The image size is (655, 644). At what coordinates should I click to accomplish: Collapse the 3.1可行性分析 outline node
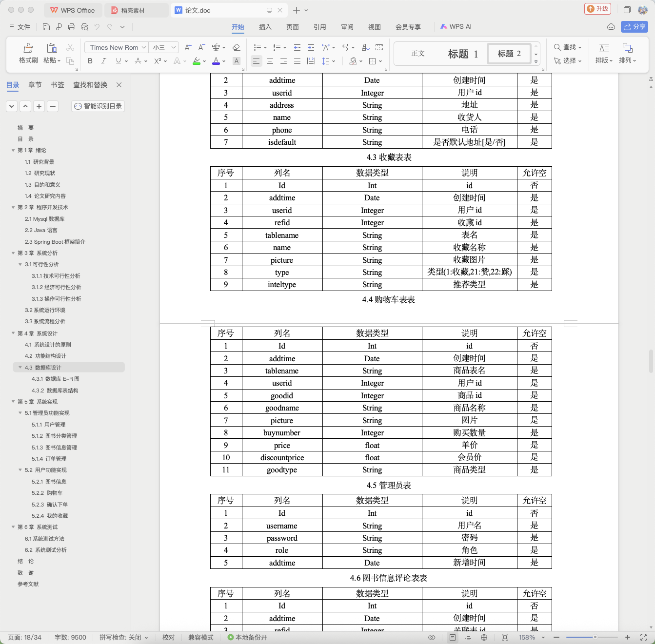point(20,264)
